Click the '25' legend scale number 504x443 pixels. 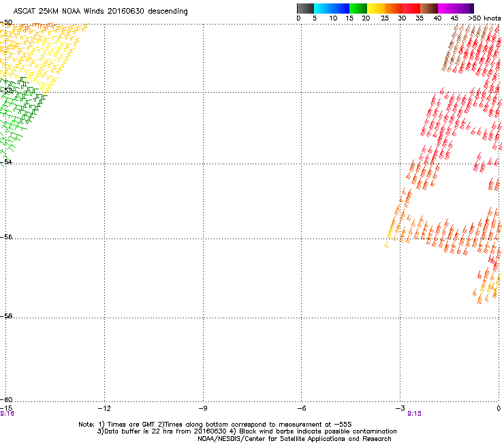coord(385,18)
